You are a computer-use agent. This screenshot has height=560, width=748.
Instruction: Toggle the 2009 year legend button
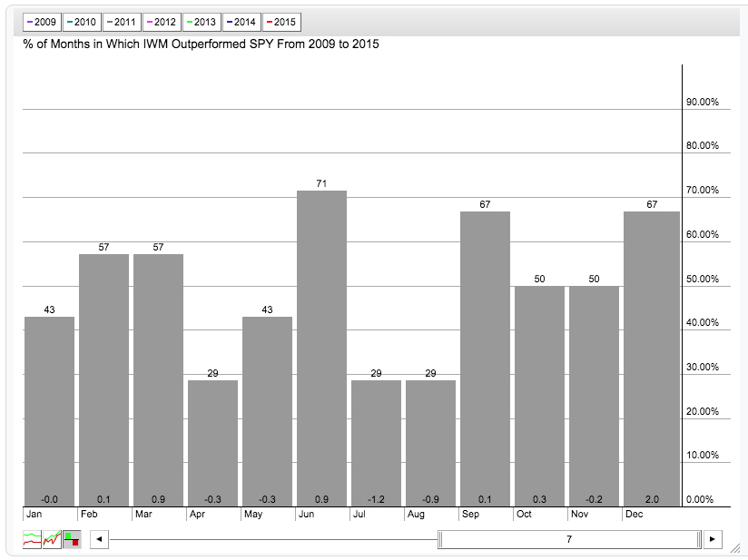click(42, 22)
